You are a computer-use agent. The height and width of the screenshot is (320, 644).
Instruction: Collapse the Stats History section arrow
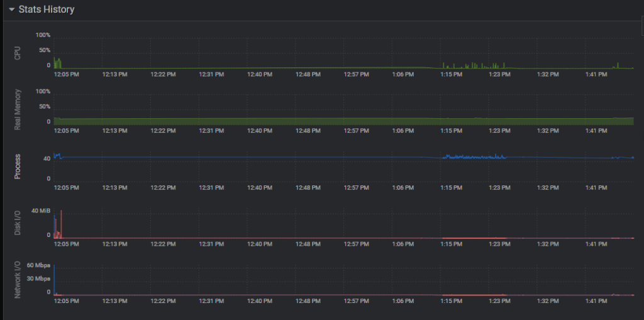(x=12, y=9)
